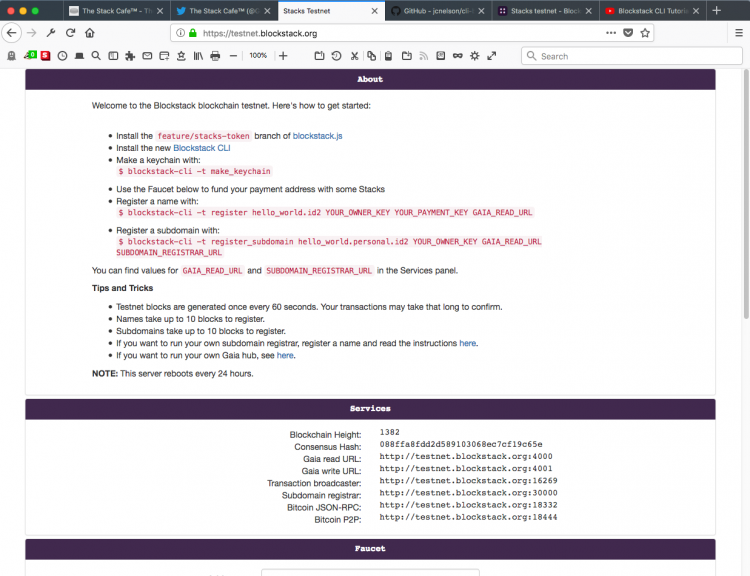750x576 pixels.
Task: Click the Faucet input field
Action: pos(370,572)
